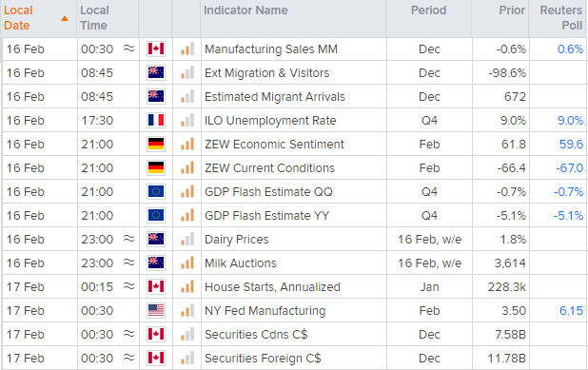588x370 pixels.
Task: Click the Prior column header
Action: [512, 10]
